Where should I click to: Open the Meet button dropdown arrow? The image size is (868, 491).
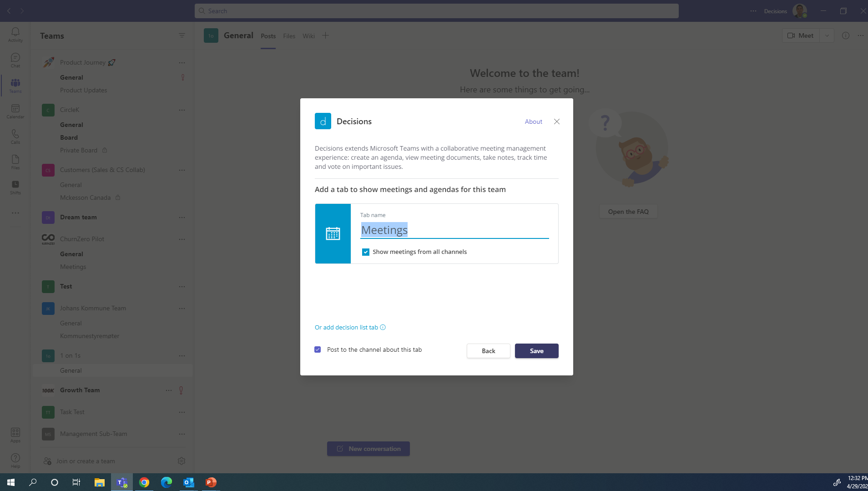[x=827, y=35]
